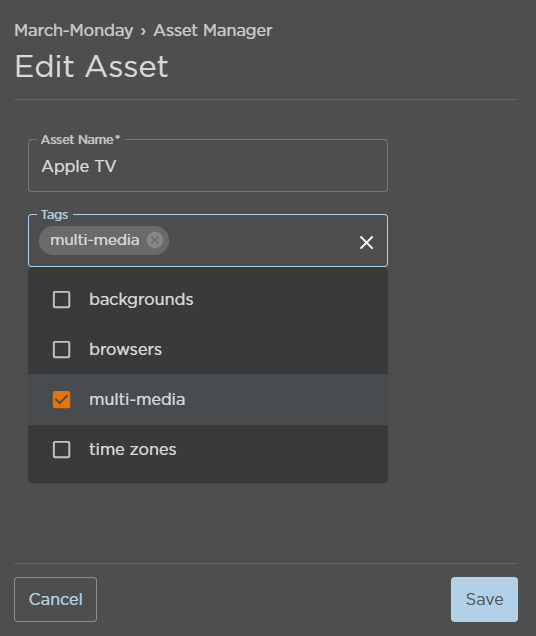
Task: Select the backgrounds option label
Action: tap(141, 300)
